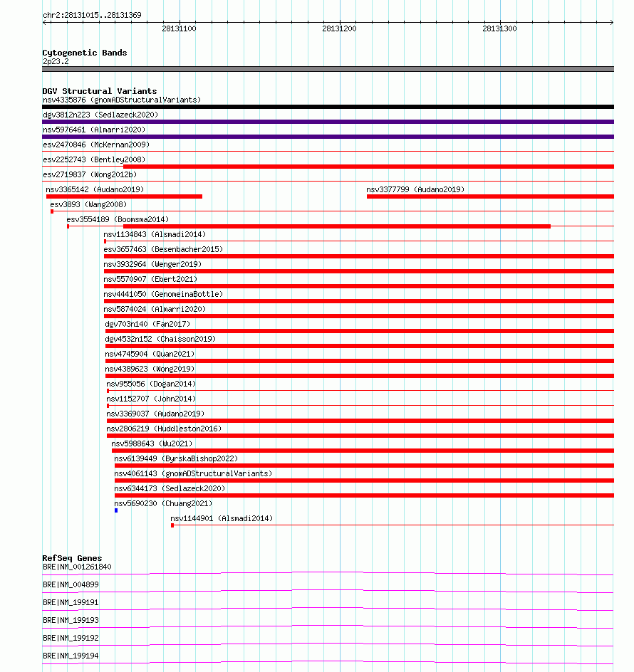Click the nsv4335876 black variant bar
Screen dimensions: 634x672
point(328,107)
